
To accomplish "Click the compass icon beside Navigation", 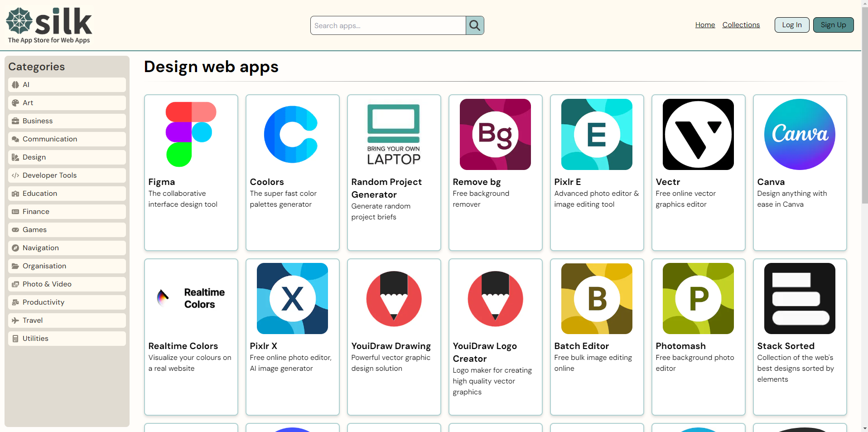I will (x=15, y=248).
